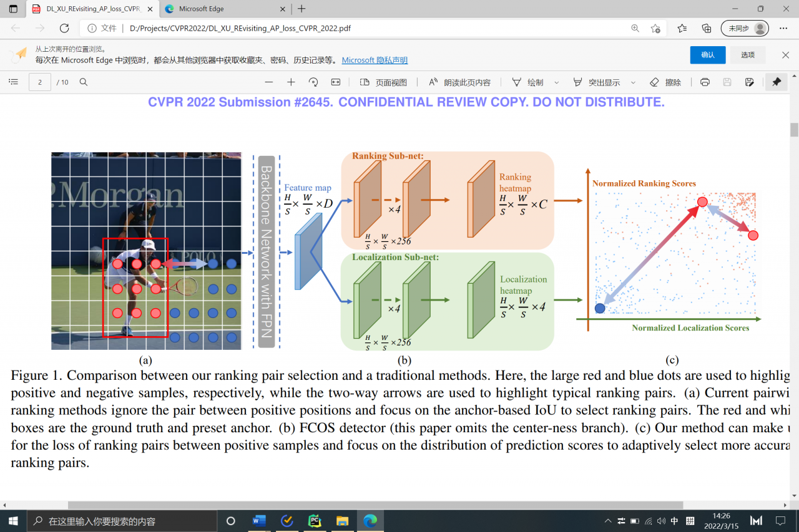Zoom out using the minus icon
Viewport: 799px width, 532px height.
point(269,82)
